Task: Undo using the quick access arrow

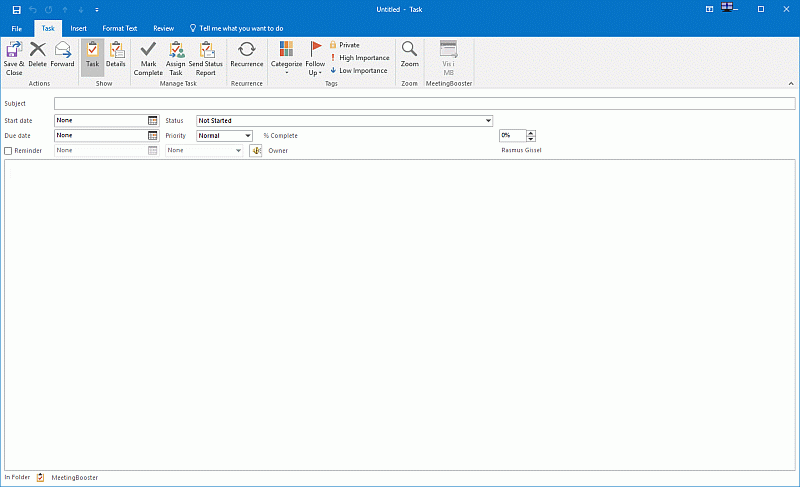Action: (x=33, y=10)
